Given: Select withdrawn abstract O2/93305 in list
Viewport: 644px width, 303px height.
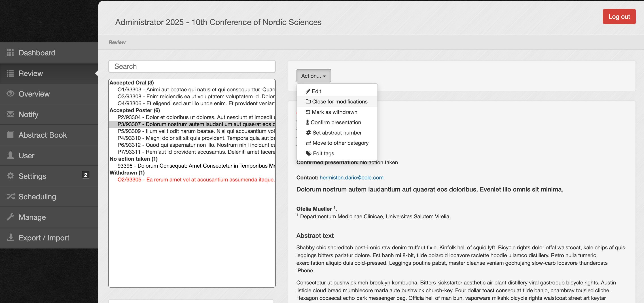Looking at the screenshot, I should pos(196,180).
